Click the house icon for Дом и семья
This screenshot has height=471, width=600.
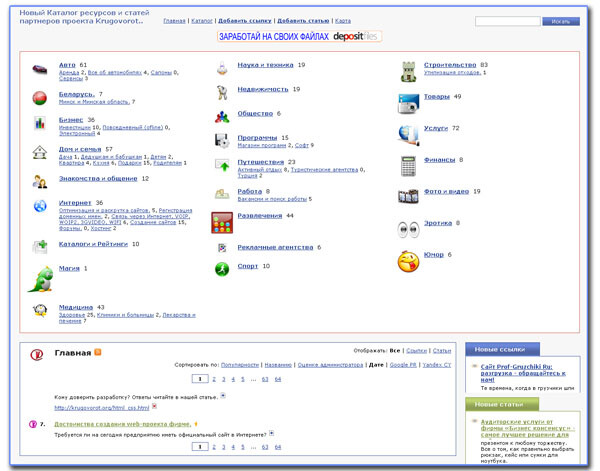pos(39,152)
